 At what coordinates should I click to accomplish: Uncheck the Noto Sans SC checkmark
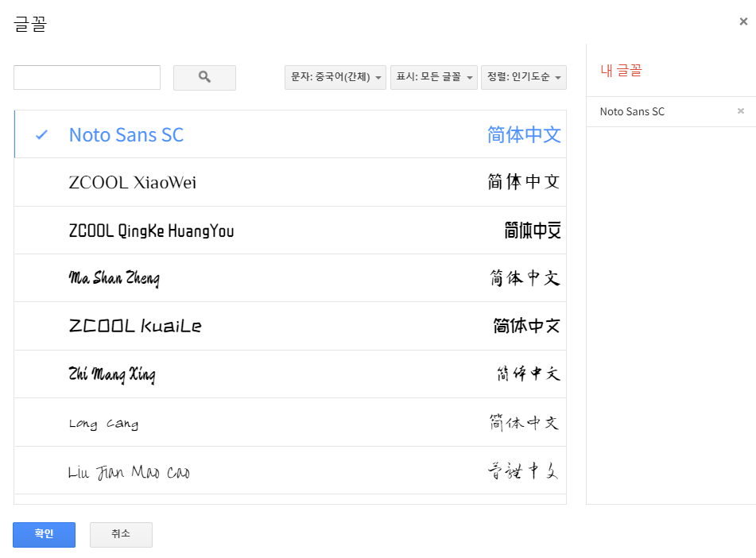pos(42,134)
